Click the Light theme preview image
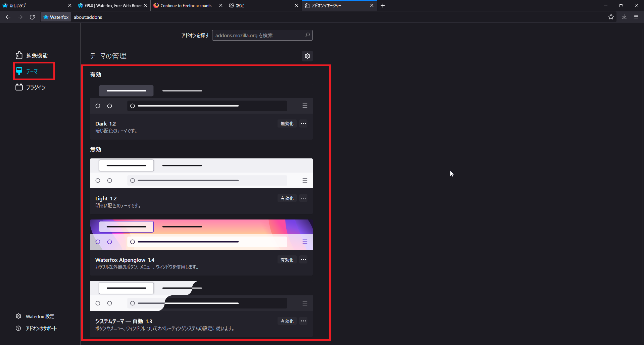The image size is (644, 345). (201, 173)
